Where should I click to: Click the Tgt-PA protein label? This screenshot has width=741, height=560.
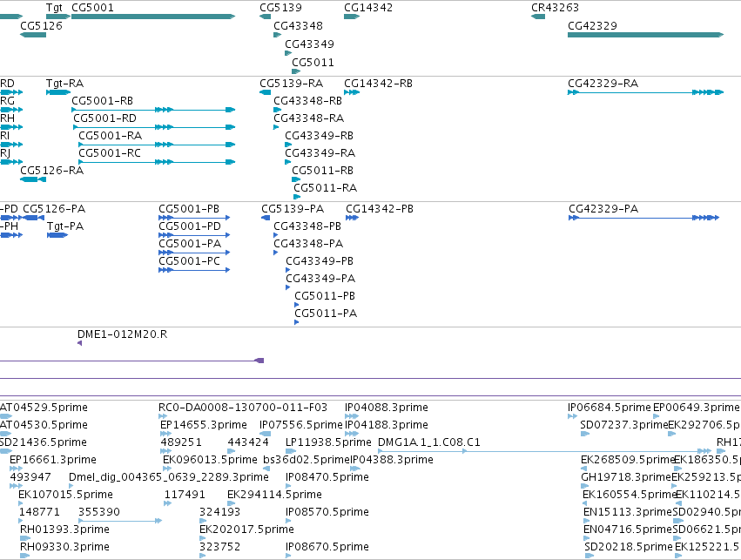click(x=65, y=226)
